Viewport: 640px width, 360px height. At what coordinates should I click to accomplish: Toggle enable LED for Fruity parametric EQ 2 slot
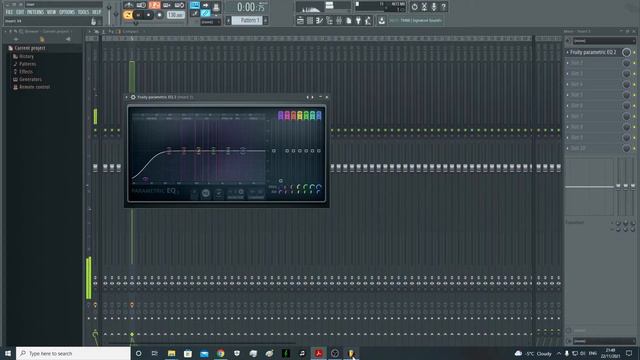point(634,52)
